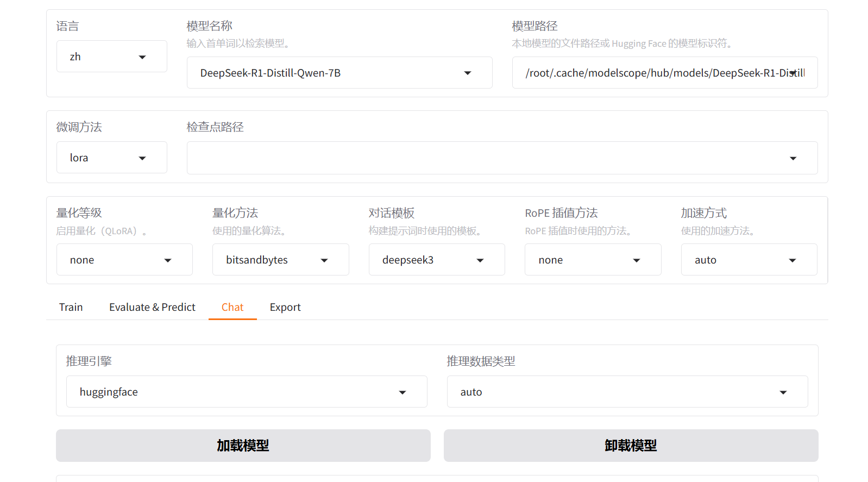Open the 对话模板 deepseek3 template dropdown
The image size is (868, 482).
[x=436, y=260]
